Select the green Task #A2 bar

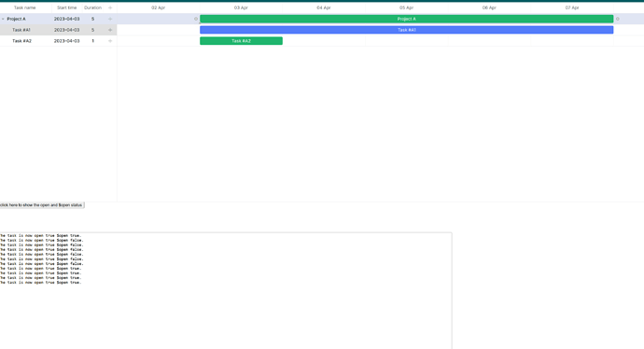click(241, 41)
